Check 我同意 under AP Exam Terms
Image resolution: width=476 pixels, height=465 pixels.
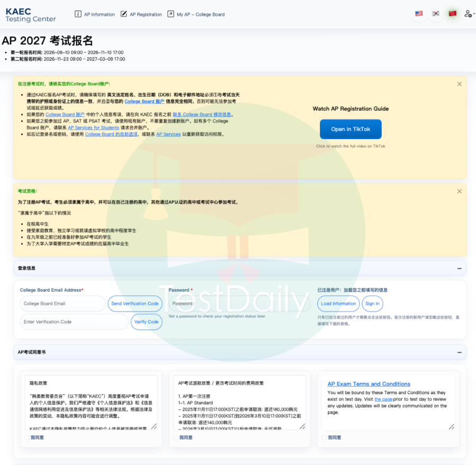324,438
